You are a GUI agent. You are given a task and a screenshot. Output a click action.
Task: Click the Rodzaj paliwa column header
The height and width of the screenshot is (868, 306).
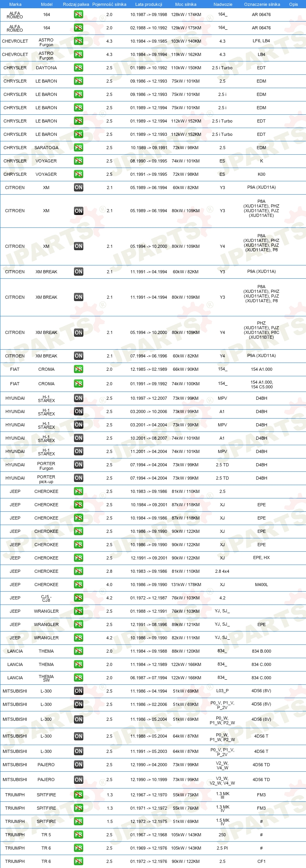pyautogui.click(x=76, y=4)
